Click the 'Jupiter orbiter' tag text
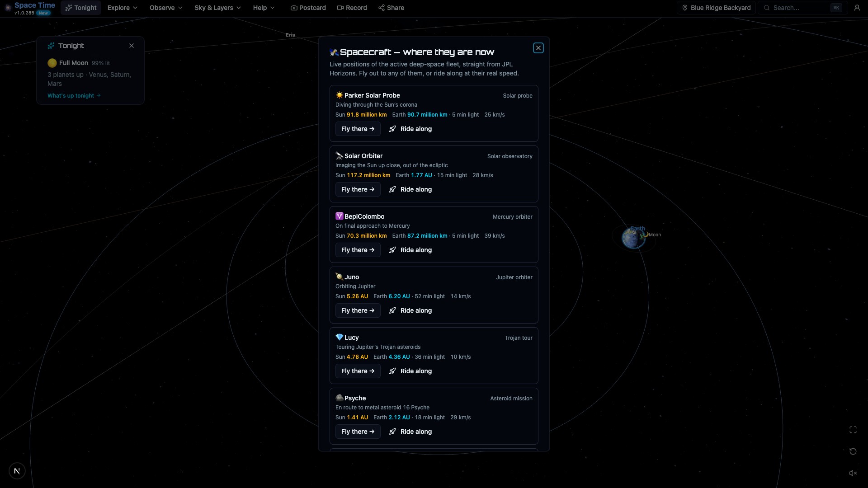This screenshot has width=868, height=488. coord(514,277)
